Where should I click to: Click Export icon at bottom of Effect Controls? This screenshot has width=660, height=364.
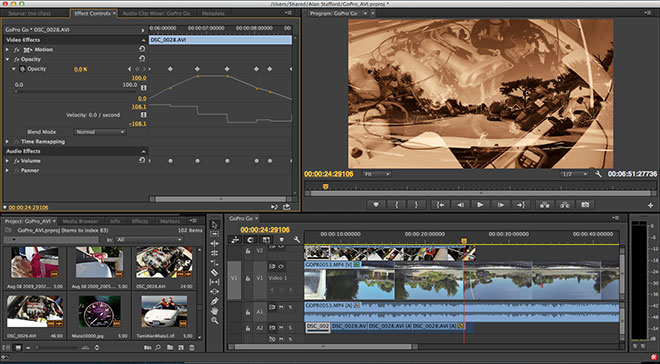tap(287, 207)
